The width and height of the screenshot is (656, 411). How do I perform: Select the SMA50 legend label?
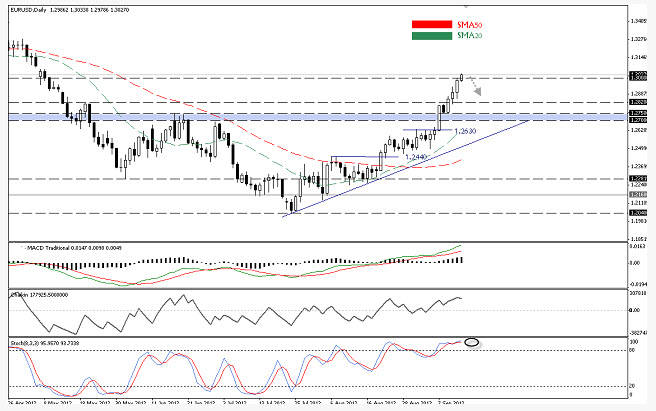pyautogui.click(x=469, y=25)
